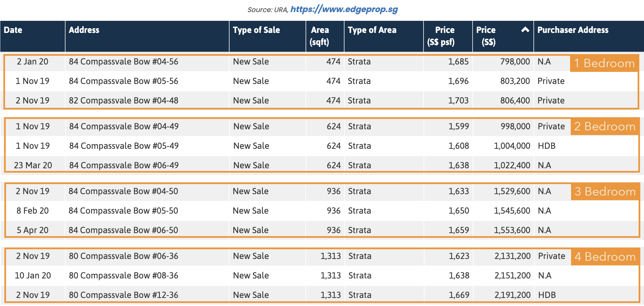Sort by the Address column header
Image resolution: width=644 pixels, height=306 pixels.
click(x=147, y=36)
